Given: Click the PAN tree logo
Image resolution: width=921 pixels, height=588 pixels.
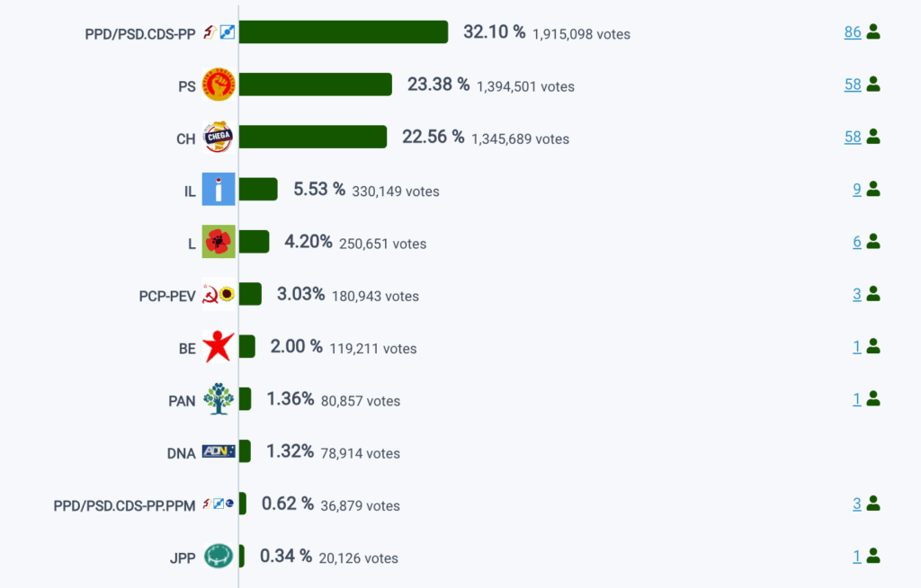Looking at the screenshot, I should point(219,399).
